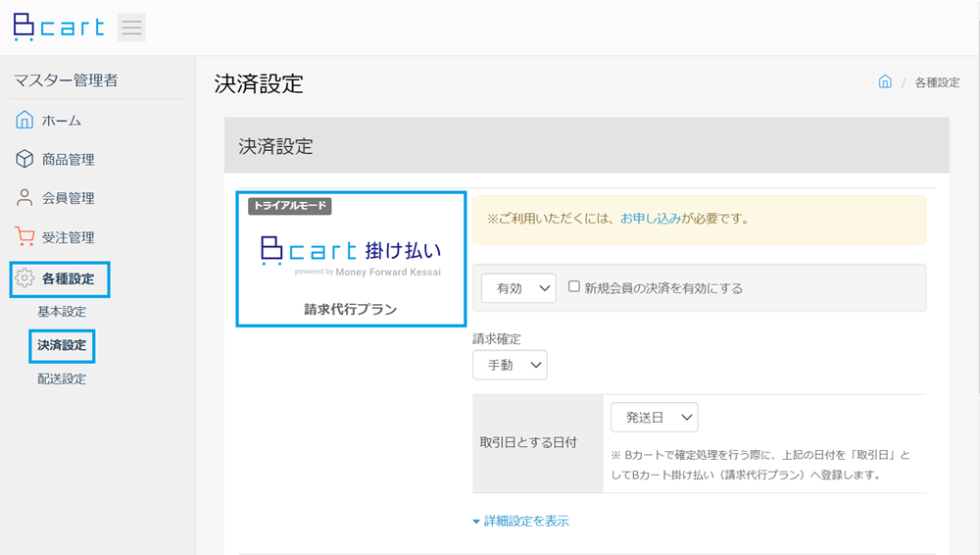Viewport: 980px width, 555px height.
Task: Click the お申し込み link
Action: coord(651,219)
